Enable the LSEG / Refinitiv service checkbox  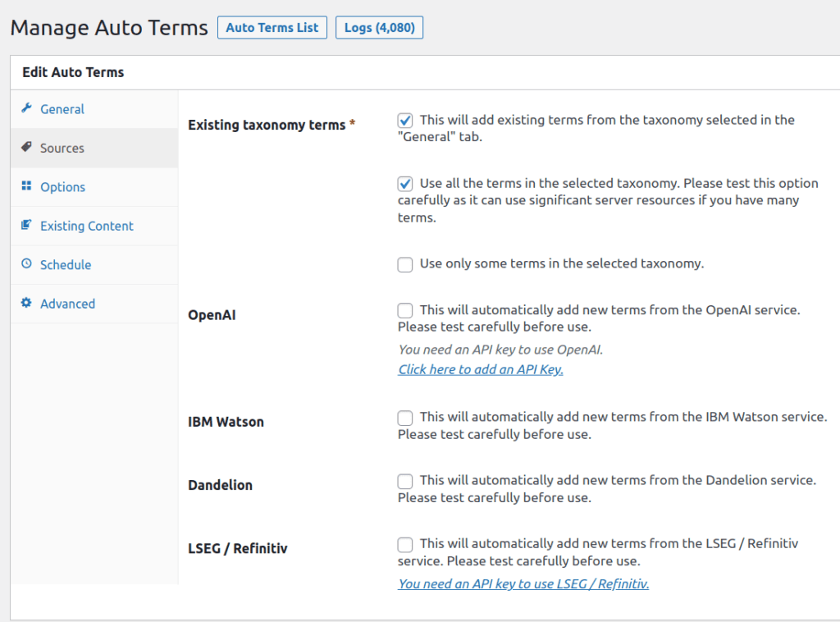tap(405, 544)
